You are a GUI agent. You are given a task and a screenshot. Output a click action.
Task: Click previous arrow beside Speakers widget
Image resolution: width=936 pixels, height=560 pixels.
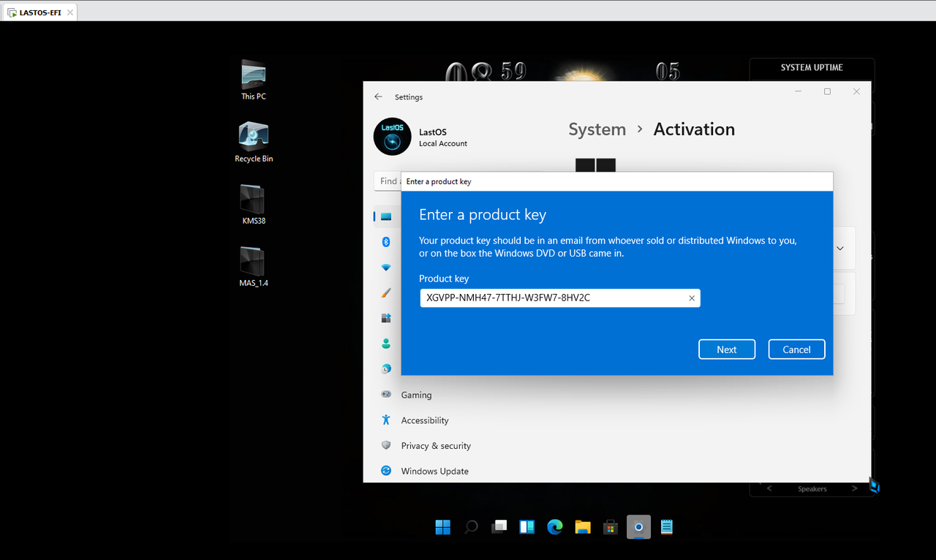769,488
